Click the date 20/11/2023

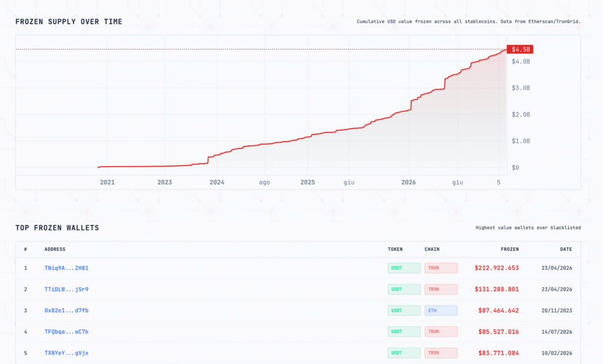tap(556, 310)
